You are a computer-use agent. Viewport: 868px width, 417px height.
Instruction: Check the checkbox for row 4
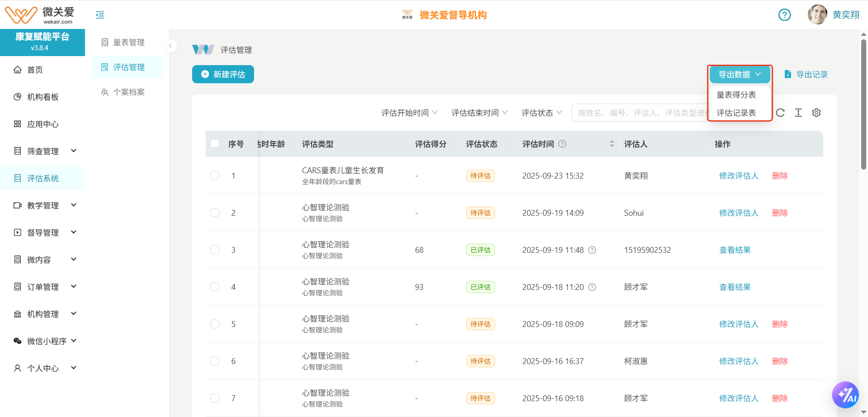click(x=215, y=287)
